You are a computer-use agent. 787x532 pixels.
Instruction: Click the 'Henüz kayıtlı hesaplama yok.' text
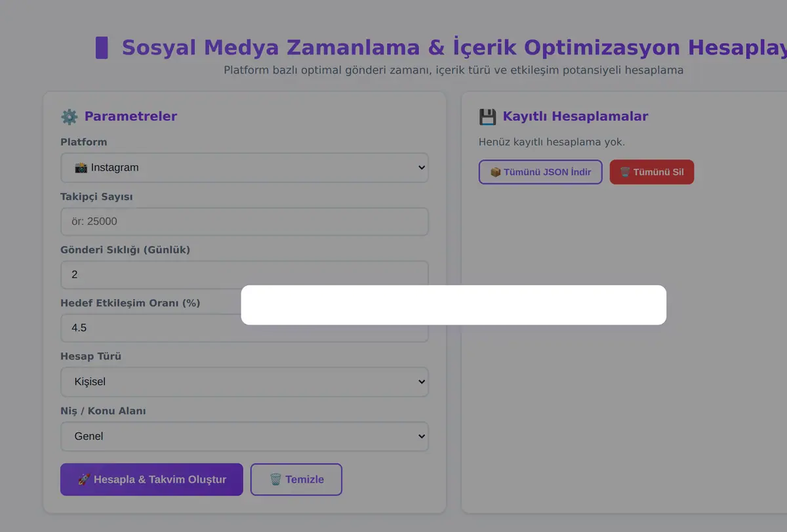[552, 142]
